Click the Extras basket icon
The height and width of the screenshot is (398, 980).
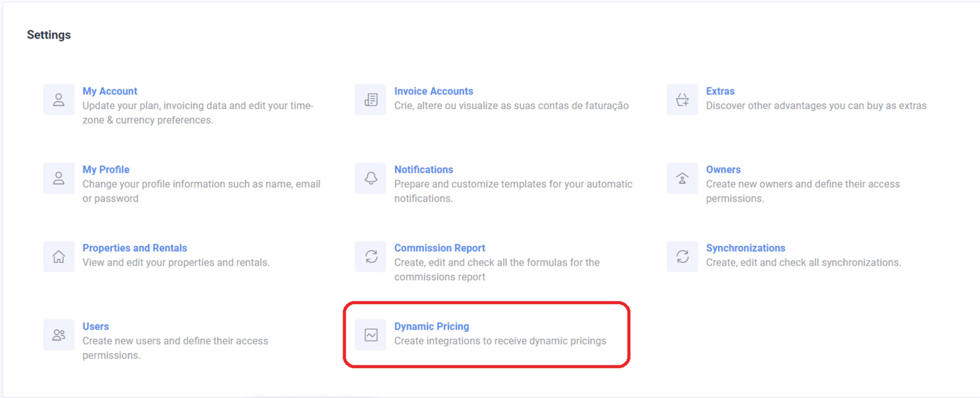coord(682,100)
